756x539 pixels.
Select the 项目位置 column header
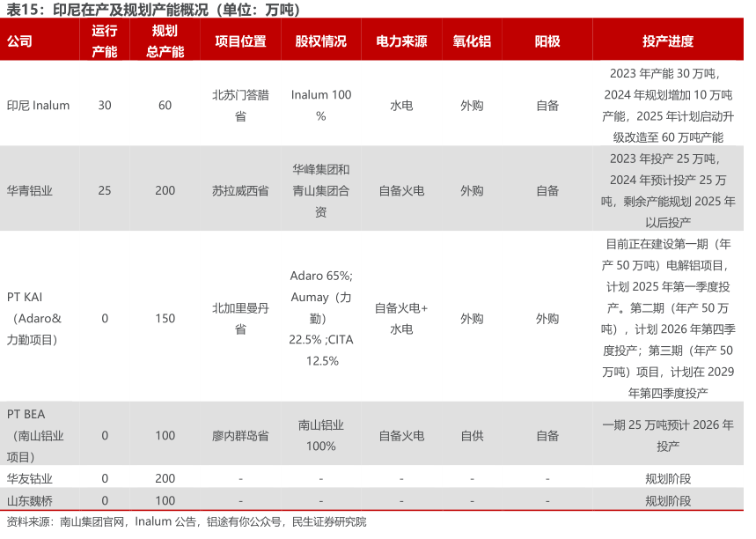(x=240, y=41)
